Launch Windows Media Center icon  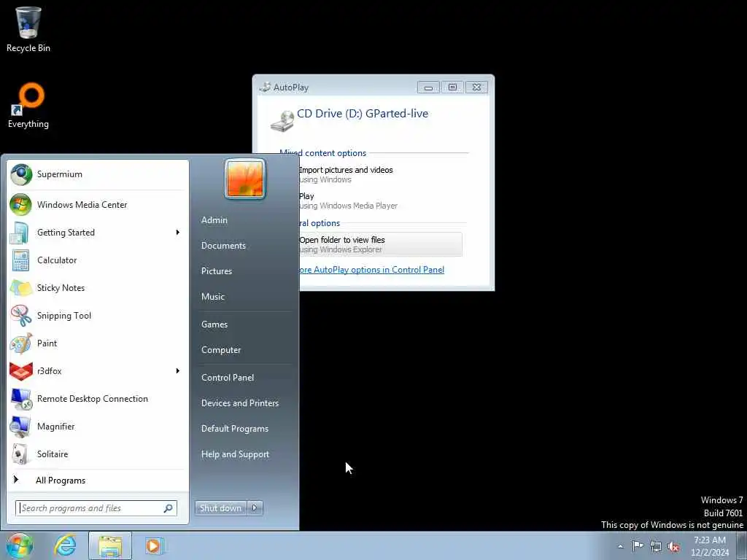pyautogui.click(x=21, y=205)
